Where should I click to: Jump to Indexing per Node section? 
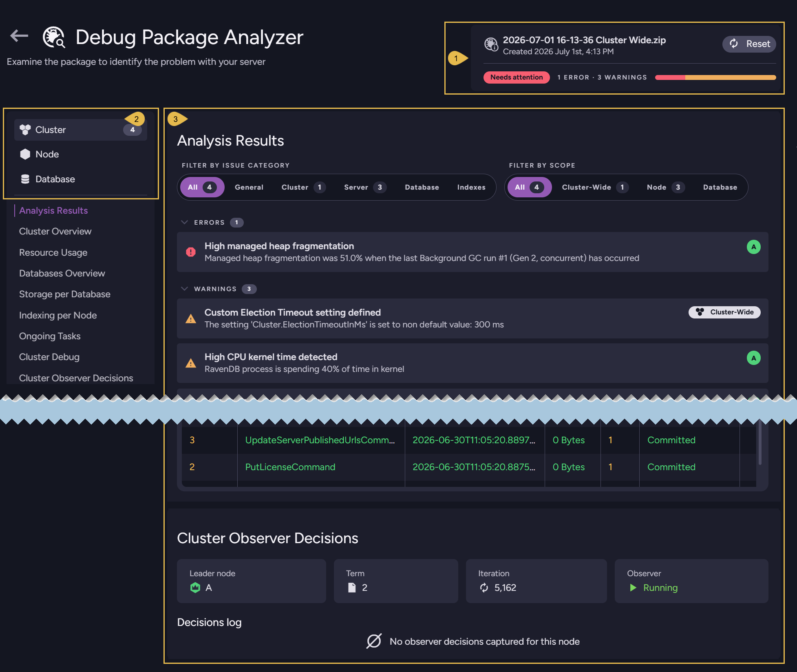(58, 315)
